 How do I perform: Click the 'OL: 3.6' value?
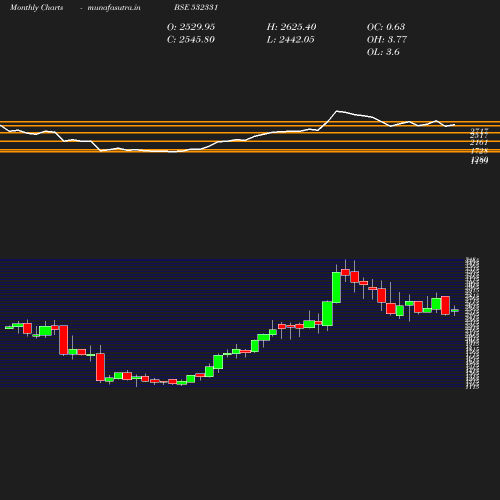pos(383,52)
